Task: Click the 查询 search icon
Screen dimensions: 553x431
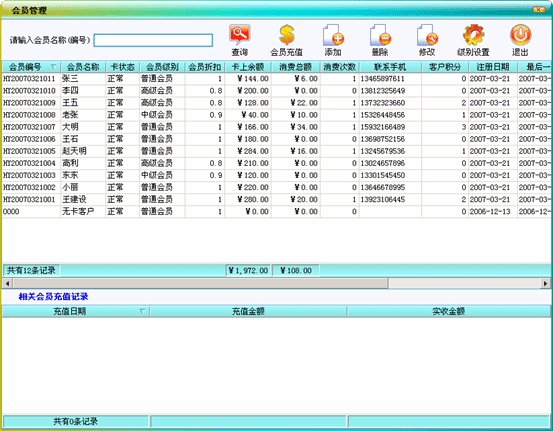Action: point(240,34)
